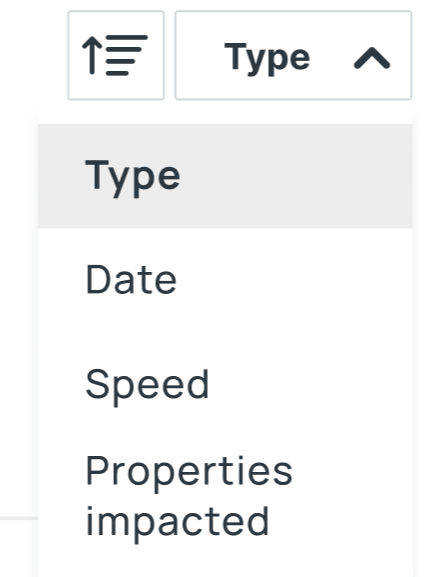Reverse sort direction with the arrow-lines button

(116, 55)
